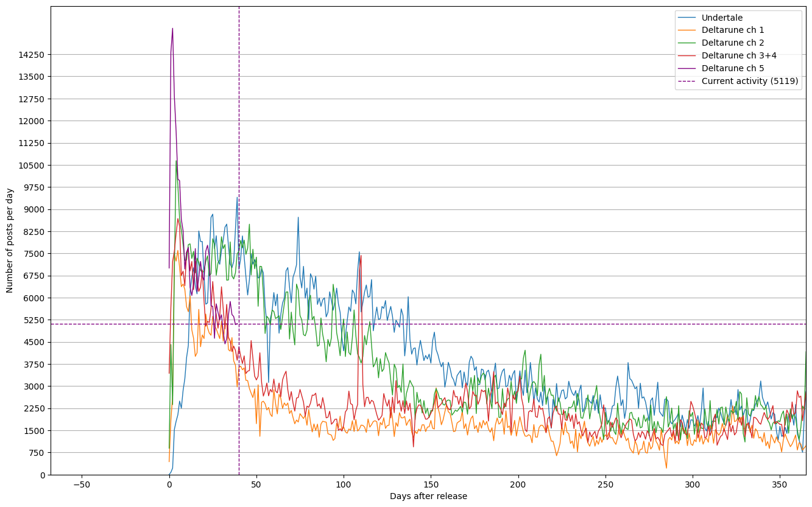Screen dimensions: 812x507
Task: Click the orange line sample beside Deltarune ch 1
Action: click(x=688, y=30)
